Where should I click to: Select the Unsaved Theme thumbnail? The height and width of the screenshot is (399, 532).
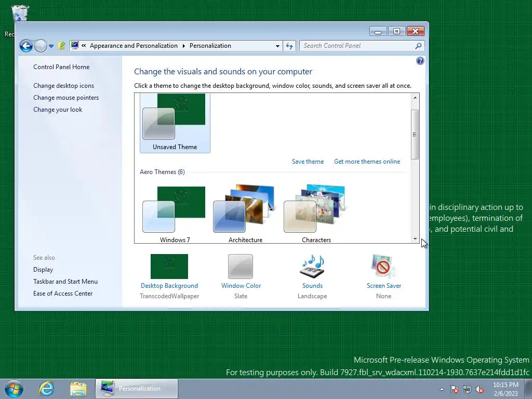tap(175, 123)
